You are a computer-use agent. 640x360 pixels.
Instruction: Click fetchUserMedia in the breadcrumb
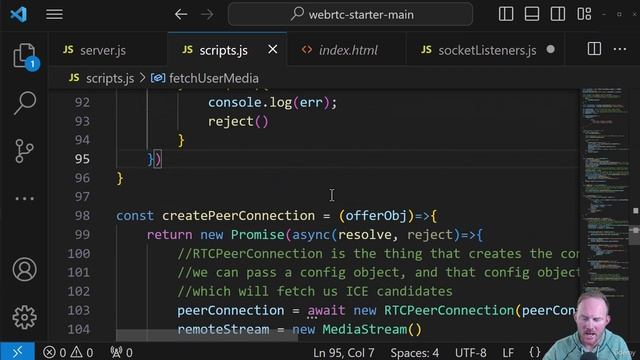(214, 78)
